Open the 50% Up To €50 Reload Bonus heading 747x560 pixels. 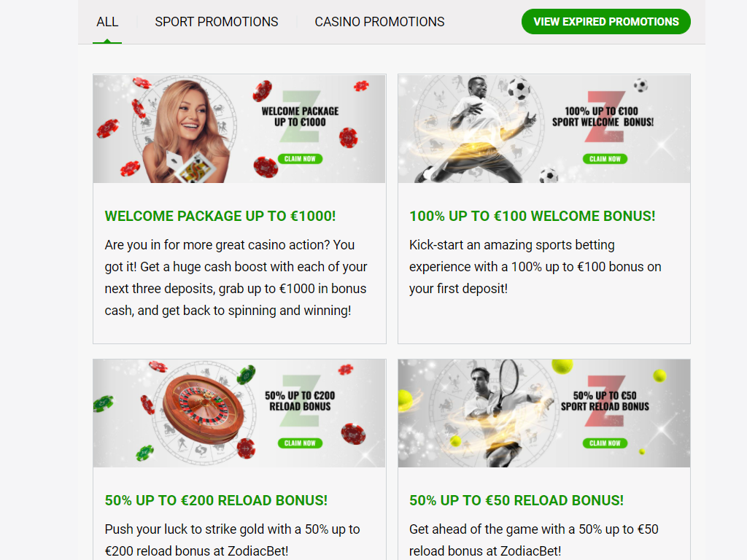516,500
